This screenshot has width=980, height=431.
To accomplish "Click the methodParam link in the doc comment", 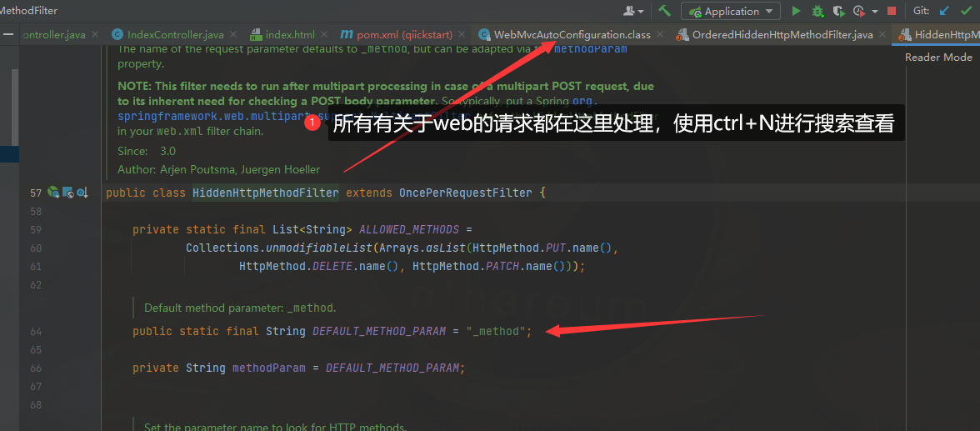I will coord(590,49).
